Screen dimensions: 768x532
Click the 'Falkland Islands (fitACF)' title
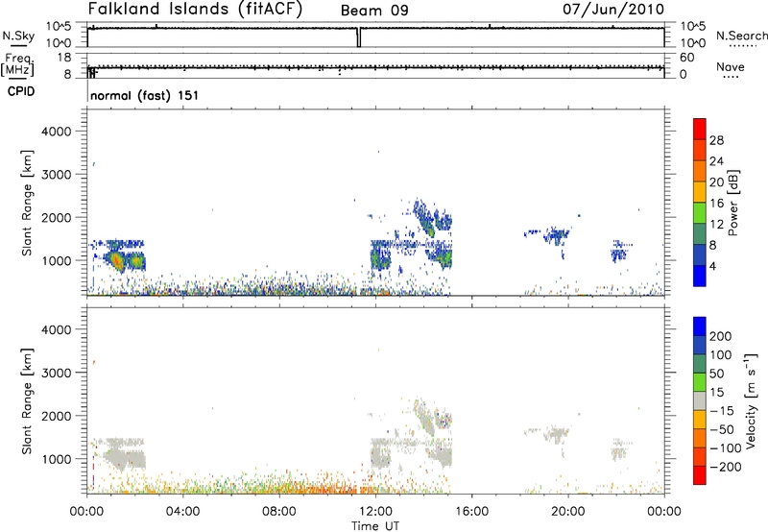(195, 9)
